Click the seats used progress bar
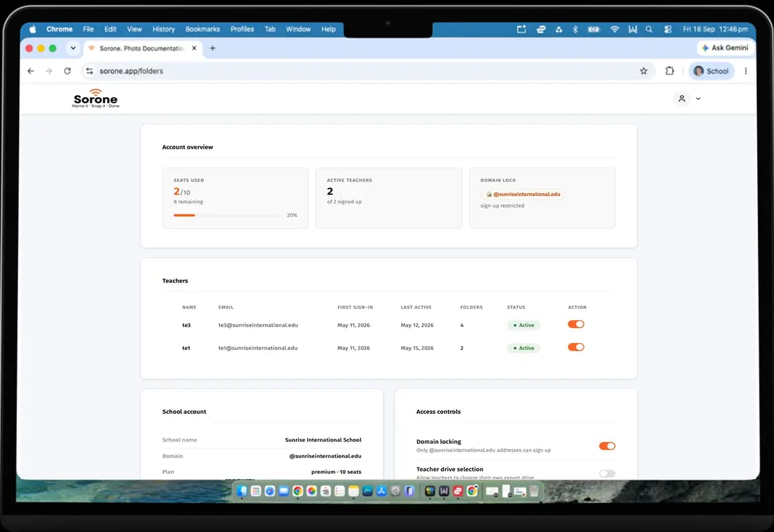The width and height of the screenshot is (774, 532). 227,215
